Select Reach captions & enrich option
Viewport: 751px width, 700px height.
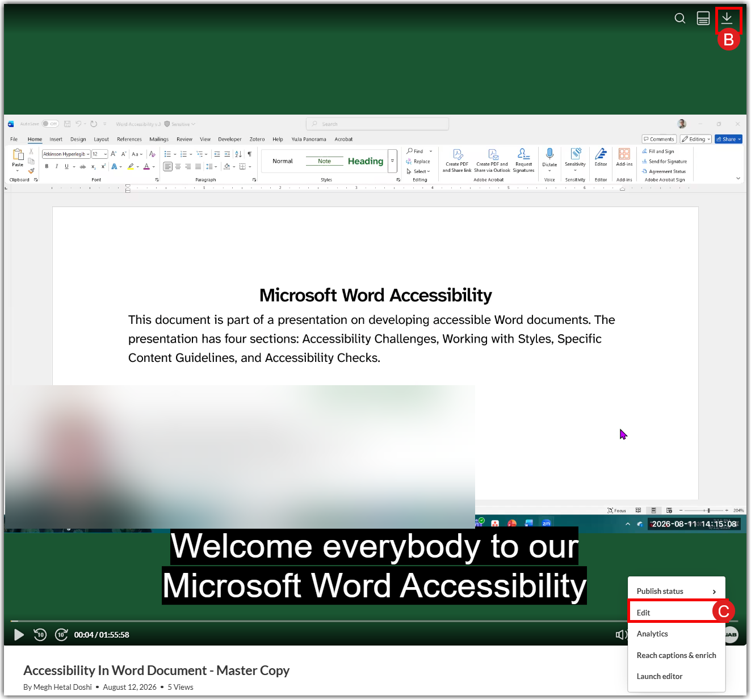(676, 655)
